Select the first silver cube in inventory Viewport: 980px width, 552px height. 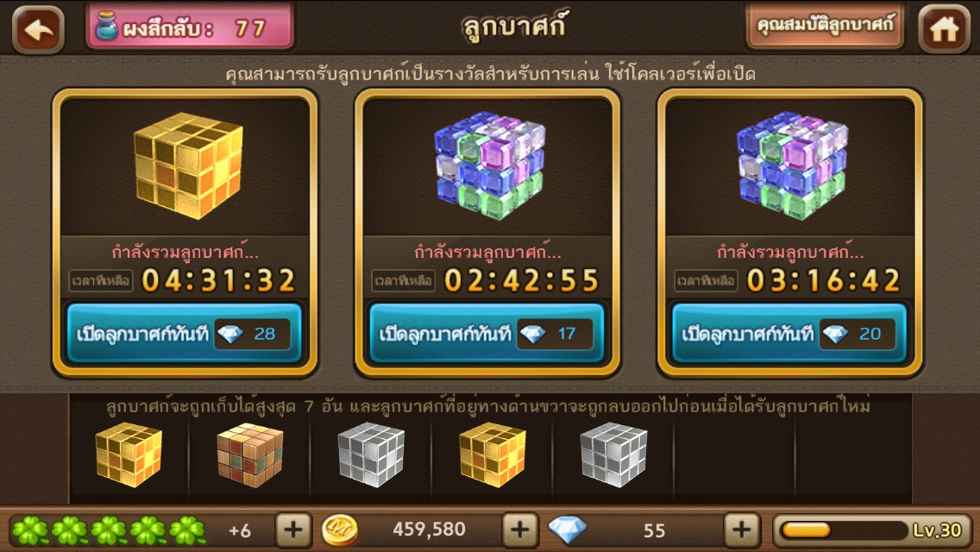click(x=371, y=455)
